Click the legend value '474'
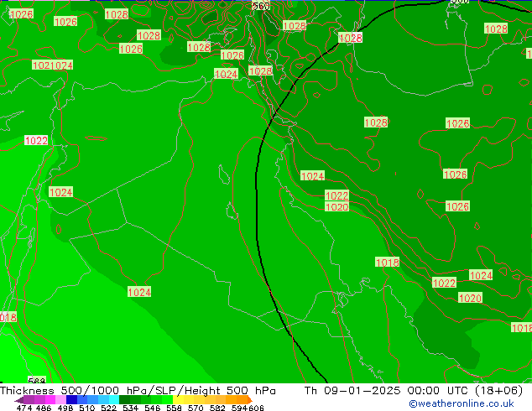532x411 pixels. 24,408
